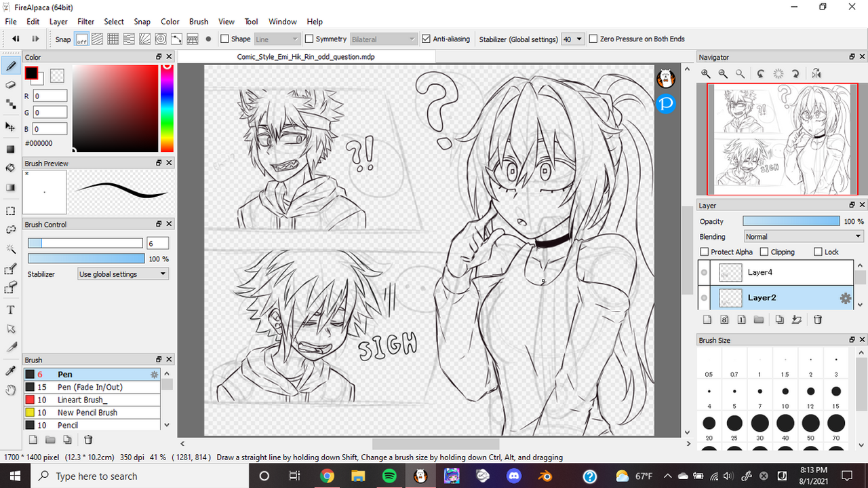Show hidden system tray icons
The image size is (868, 488).
pyautogui.click(x=667, y=476)
